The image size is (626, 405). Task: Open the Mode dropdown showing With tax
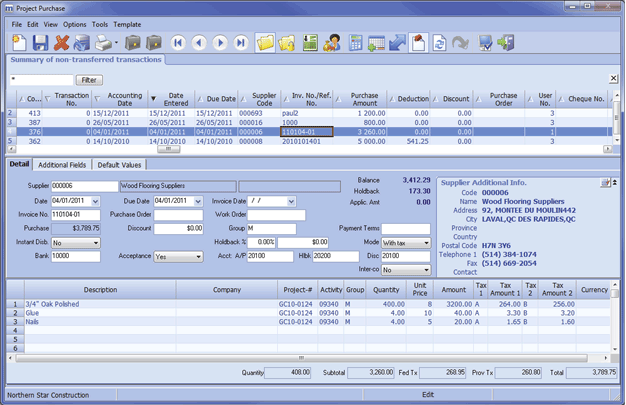coord(426,242)
